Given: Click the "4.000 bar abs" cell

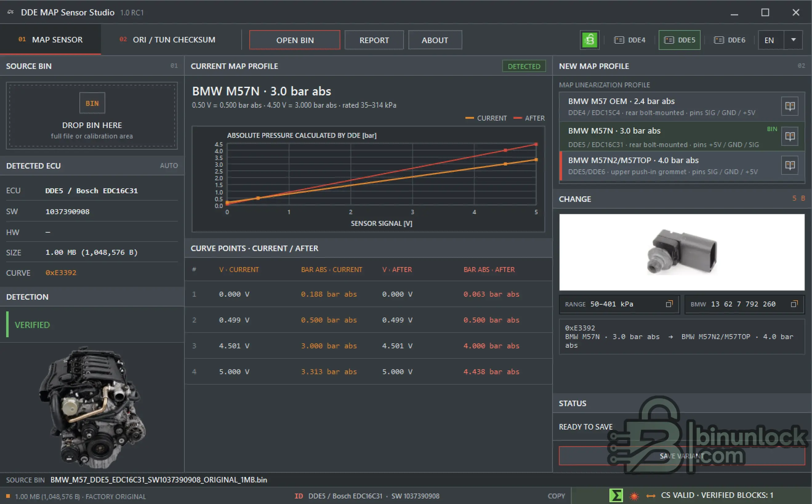Looking at the screenshot, I should click(491, 346).
